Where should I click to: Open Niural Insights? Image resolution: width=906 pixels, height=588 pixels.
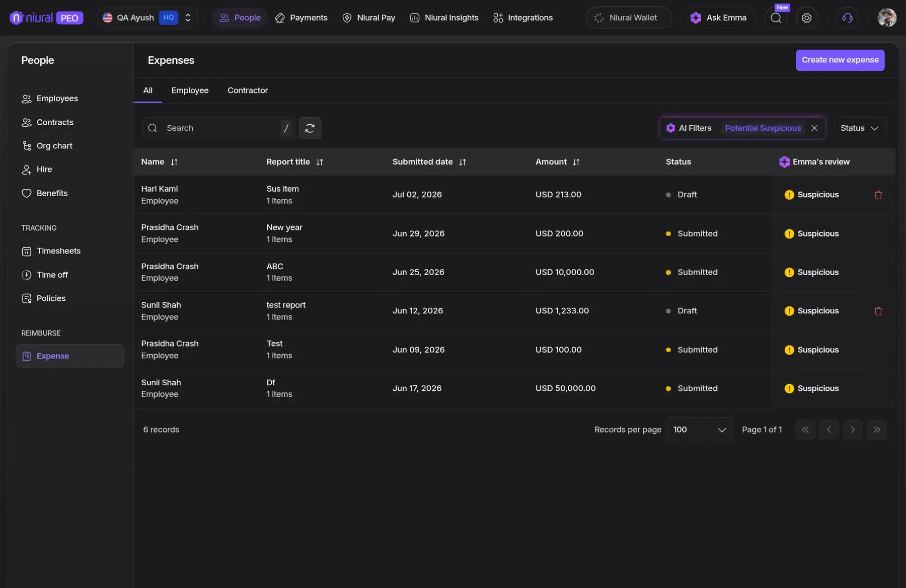(444, 18)
